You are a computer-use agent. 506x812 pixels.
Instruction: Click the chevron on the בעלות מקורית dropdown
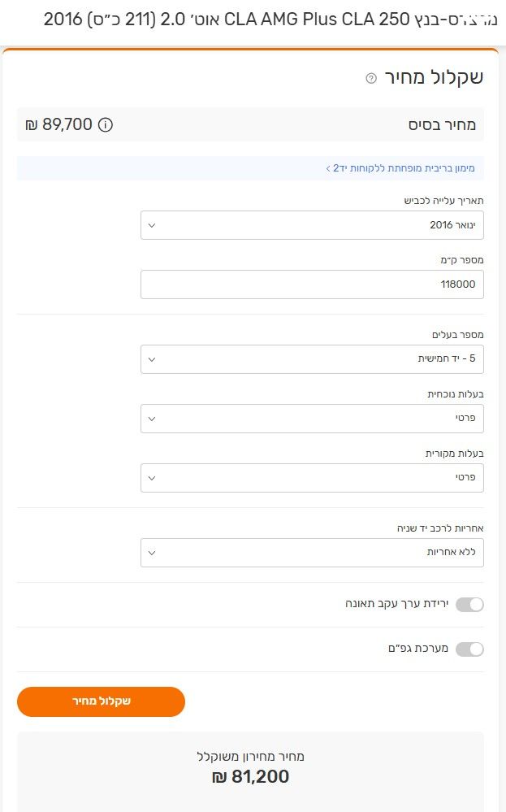152,477
